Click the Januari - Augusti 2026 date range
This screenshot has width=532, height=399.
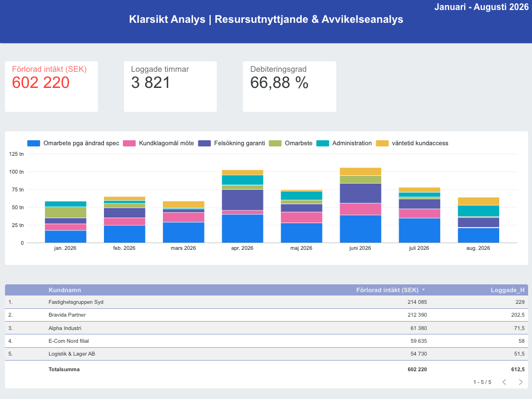point(481,7)
